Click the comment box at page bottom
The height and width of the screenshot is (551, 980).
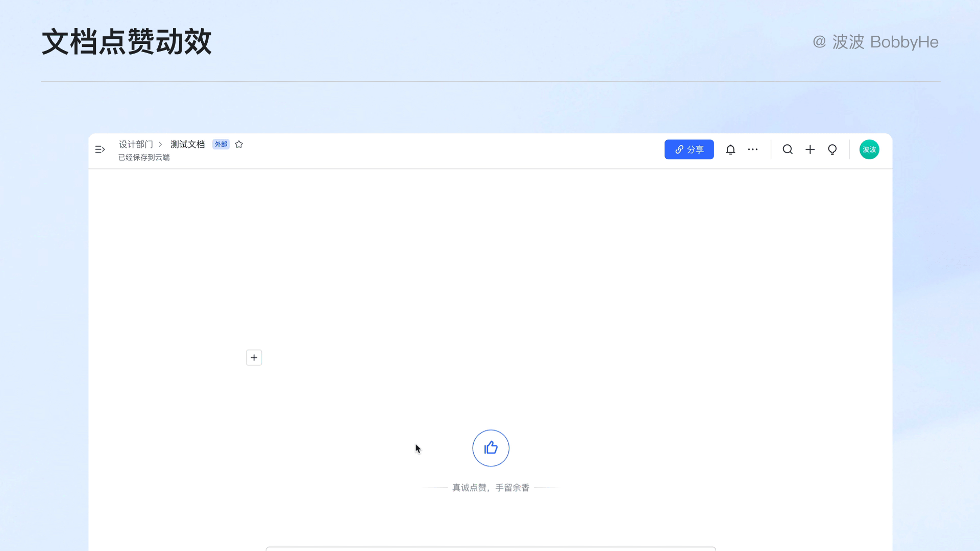[x=491, y=548]
